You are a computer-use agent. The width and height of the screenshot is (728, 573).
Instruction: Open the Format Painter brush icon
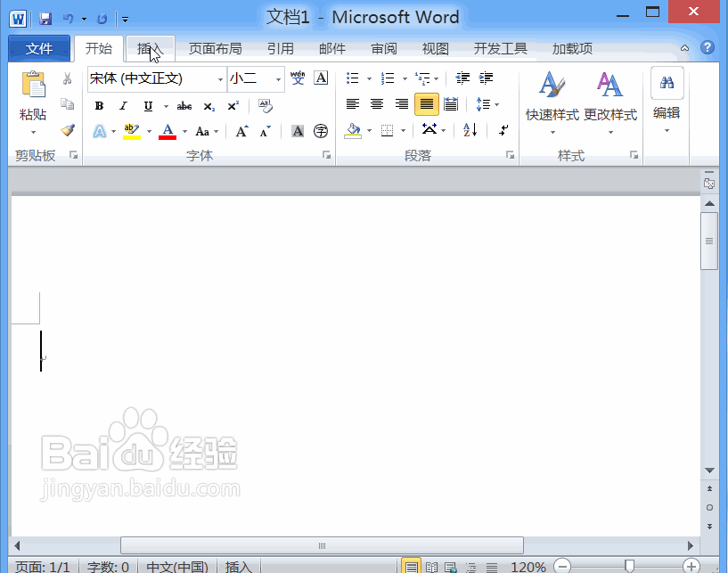click(67, 131)
